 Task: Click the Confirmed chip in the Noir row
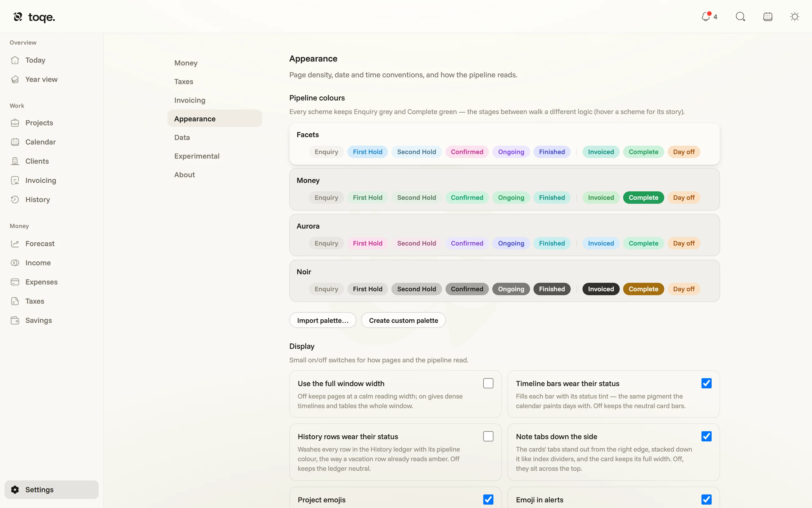point(467,289)
